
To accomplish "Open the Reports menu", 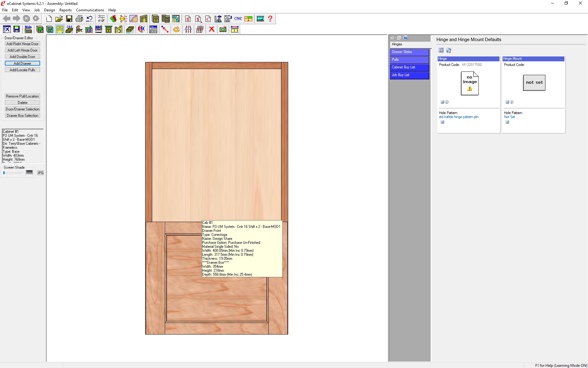I will coord(65,10).
